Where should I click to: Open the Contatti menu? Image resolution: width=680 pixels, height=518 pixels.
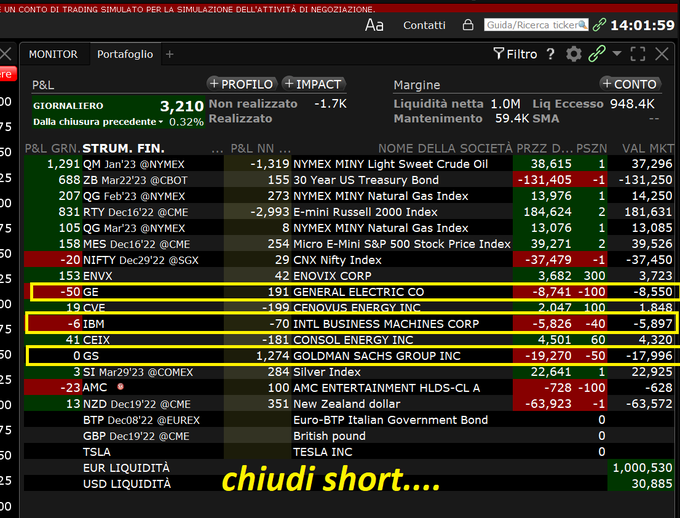point(424,25)
